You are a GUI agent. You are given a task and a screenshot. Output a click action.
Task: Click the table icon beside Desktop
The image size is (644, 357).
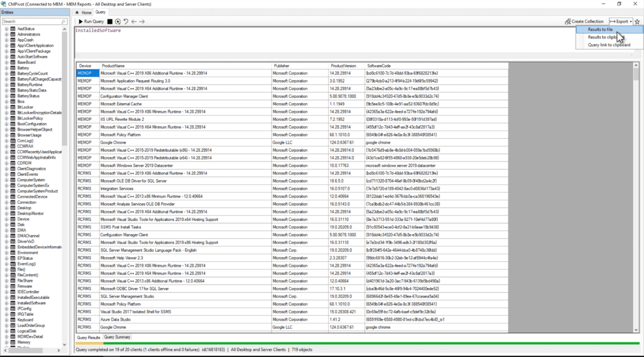click(13, 208)
